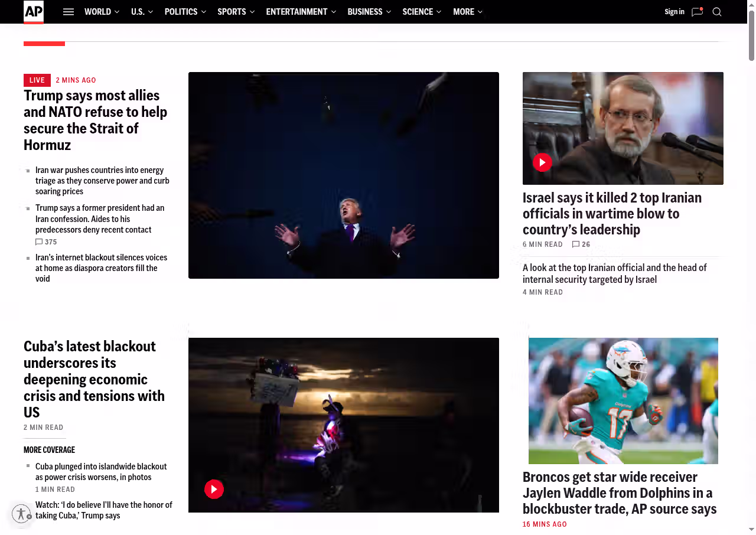The image size is (756, 535).
Task: Open the Business menu item
Action: click(365, 12)
